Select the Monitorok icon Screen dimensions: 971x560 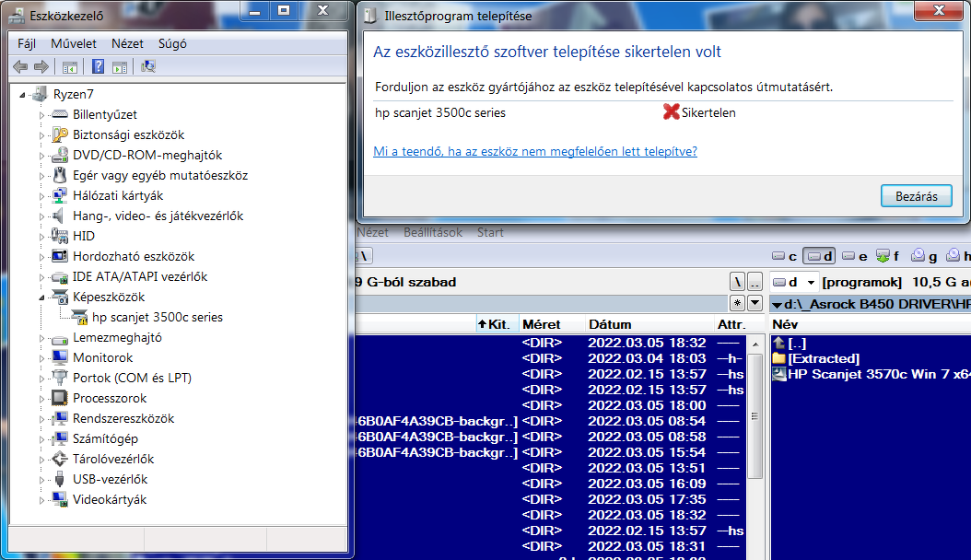(60, 357)
